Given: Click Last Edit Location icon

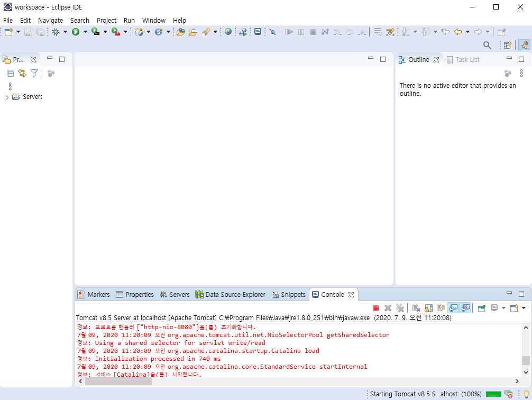Looking at the screenshot, I should click(445, 32).
